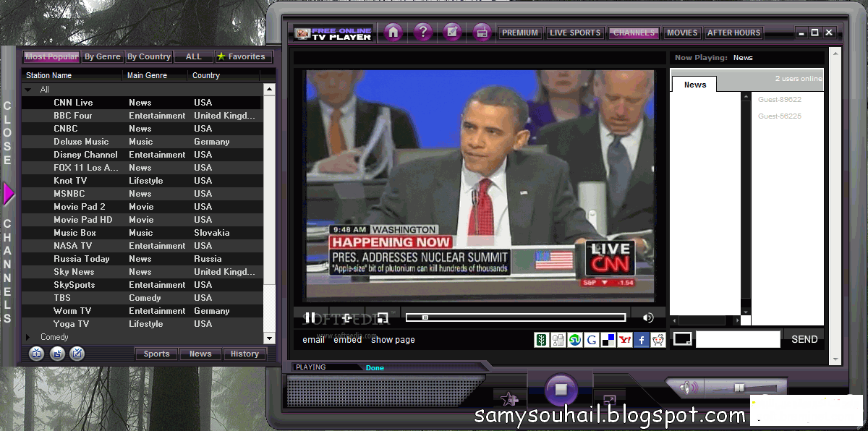Select the Disney Channel station
868x431 pixels.
pyautogui.click(x=142, y=155)
